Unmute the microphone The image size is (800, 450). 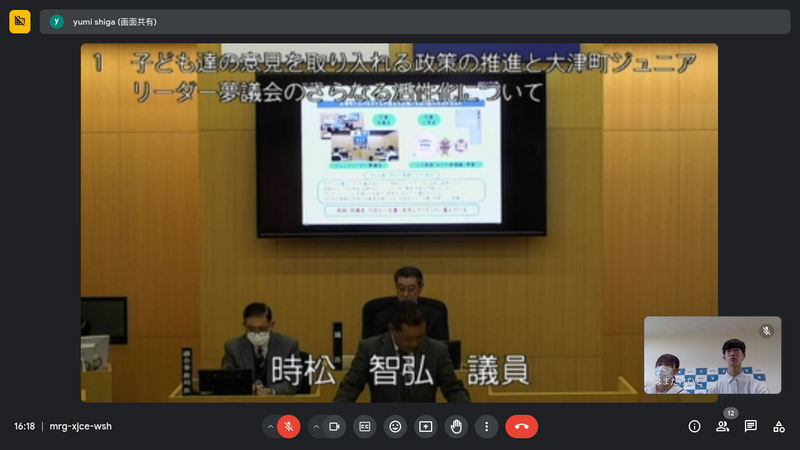(288, 426)
